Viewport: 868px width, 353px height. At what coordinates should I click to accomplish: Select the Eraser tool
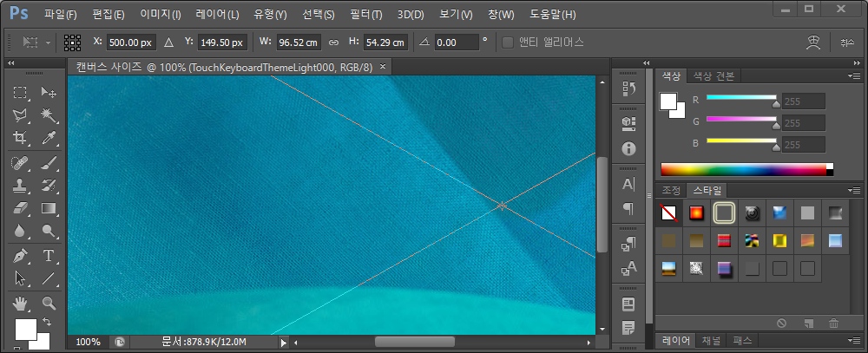(21, 207)
